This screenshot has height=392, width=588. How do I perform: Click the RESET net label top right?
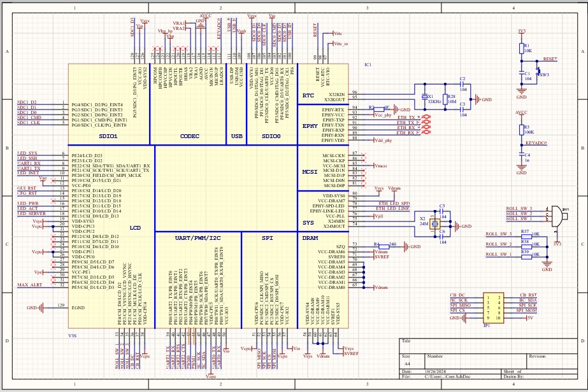[x=549, y=59]
